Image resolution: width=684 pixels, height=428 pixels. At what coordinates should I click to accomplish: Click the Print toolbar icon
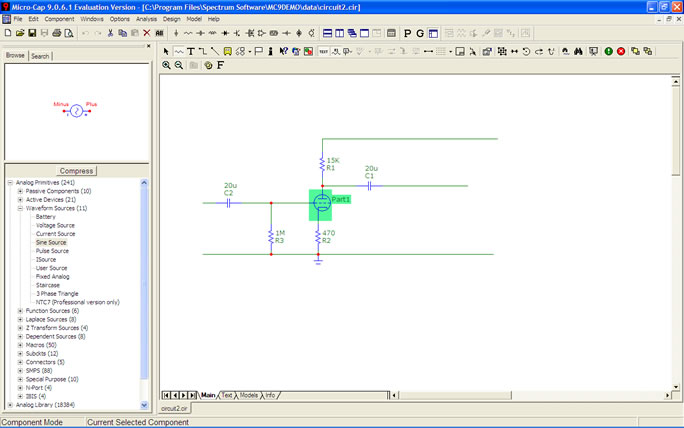[57, 33]
